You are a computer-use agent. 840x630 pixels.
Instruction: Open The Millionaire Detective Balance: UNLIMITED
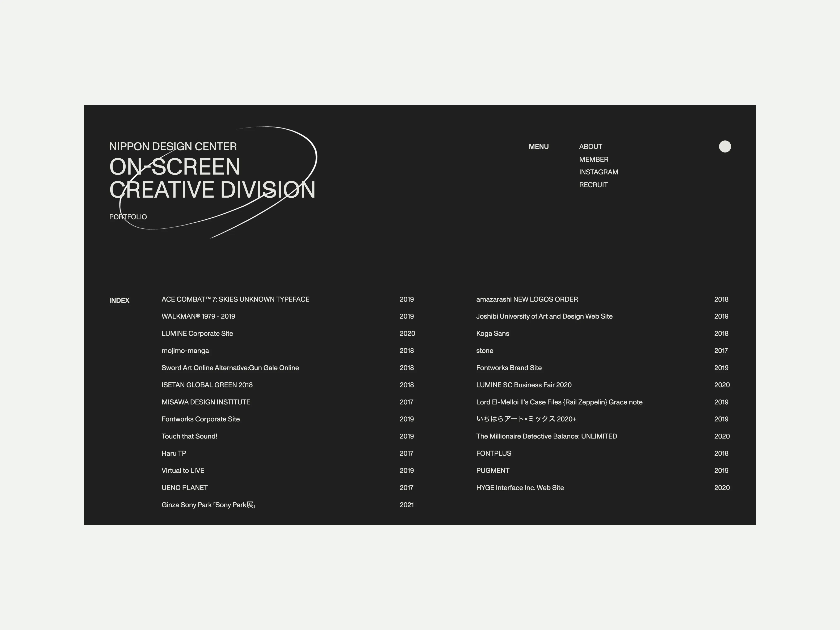tap(546, 436)
